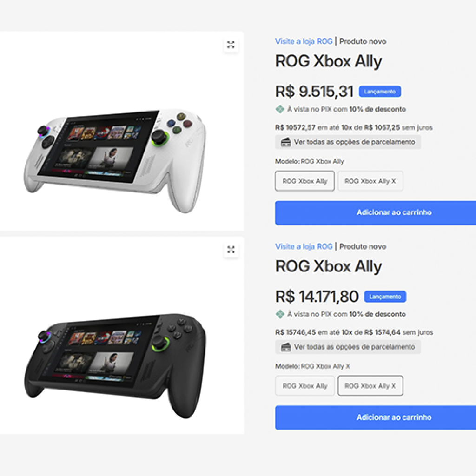Viewport: 476px width, 476px height.
Task: Select ROG Xbox Ally model in the white console listing
Action: tap(305, 181)
